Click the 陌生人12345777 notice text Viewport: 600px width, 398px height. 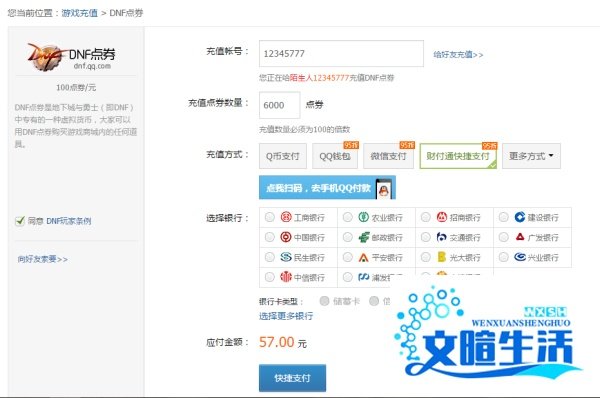(x=319, y=78)
